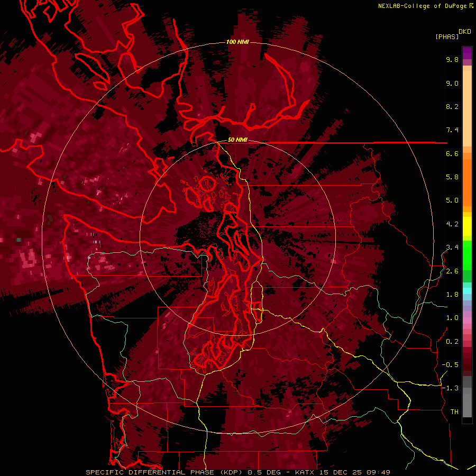This screenshot has height=476, width=476.
Task: Select the 7.4 value on color scale
Action: coord(452,130)
